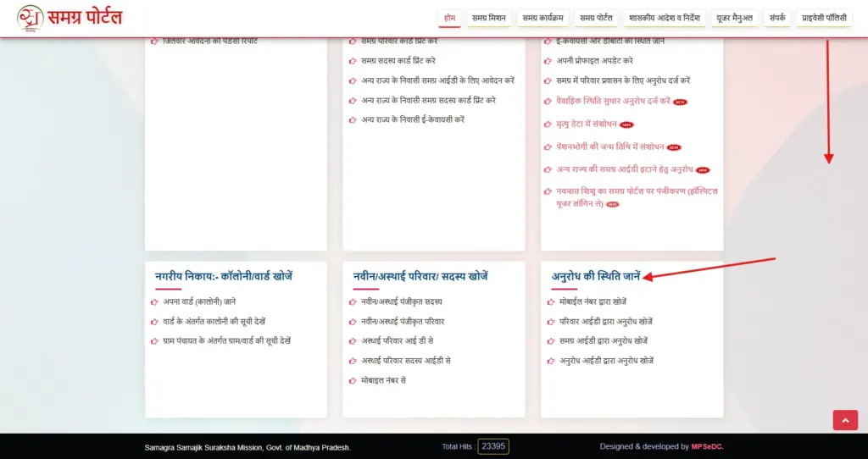
Task: Open नवीन/अस्थाई पंजीकृत सदस्य link
Action: [401, 302]
